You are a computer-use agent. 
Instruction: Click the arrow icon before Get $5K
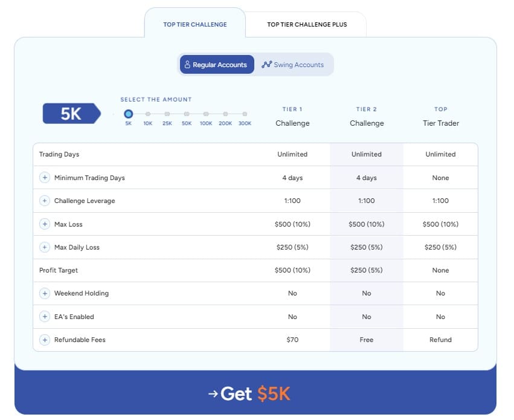click(x=212, y=394)
